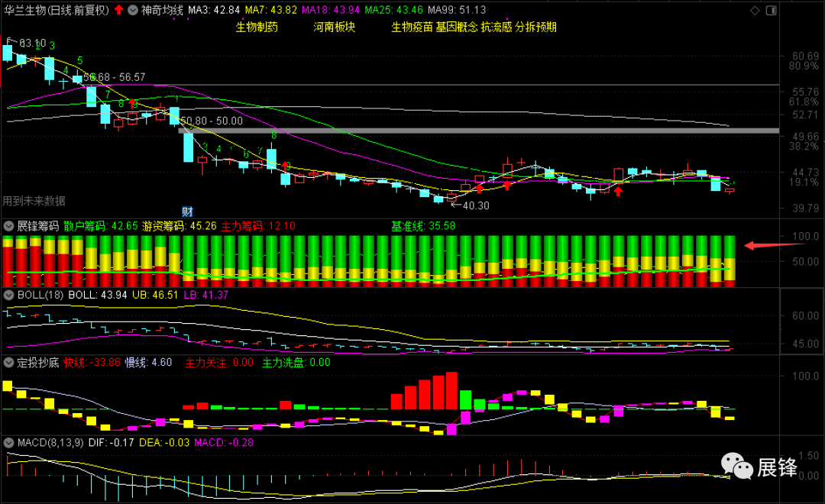Image resolution: width=825 pixels, height=504 pixels.
Task: Click the 52.71 price axis label
Action: (x=806, y=115)
